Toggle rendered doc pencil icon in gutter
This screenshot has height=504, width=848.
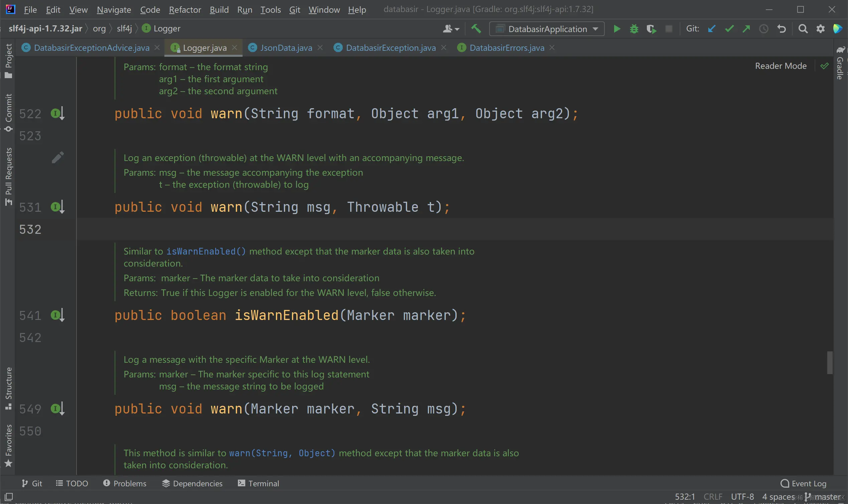57,157
